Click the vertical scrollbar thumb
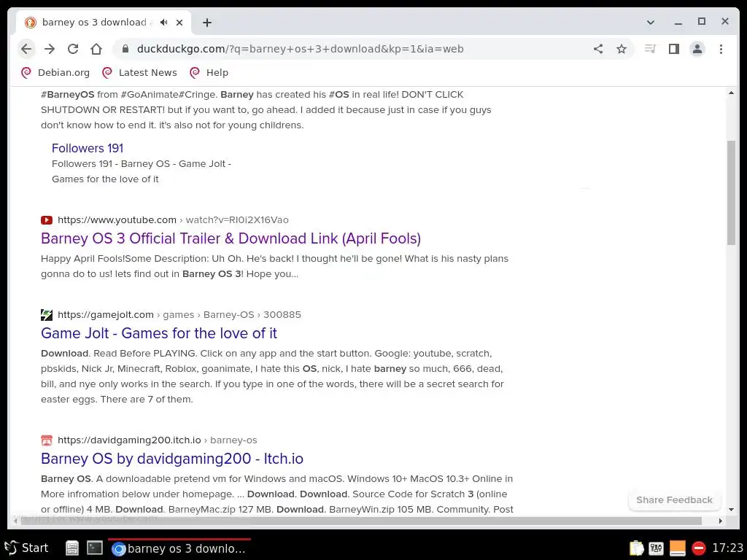The height and width of the screenshot is (560, 747). 731,192
